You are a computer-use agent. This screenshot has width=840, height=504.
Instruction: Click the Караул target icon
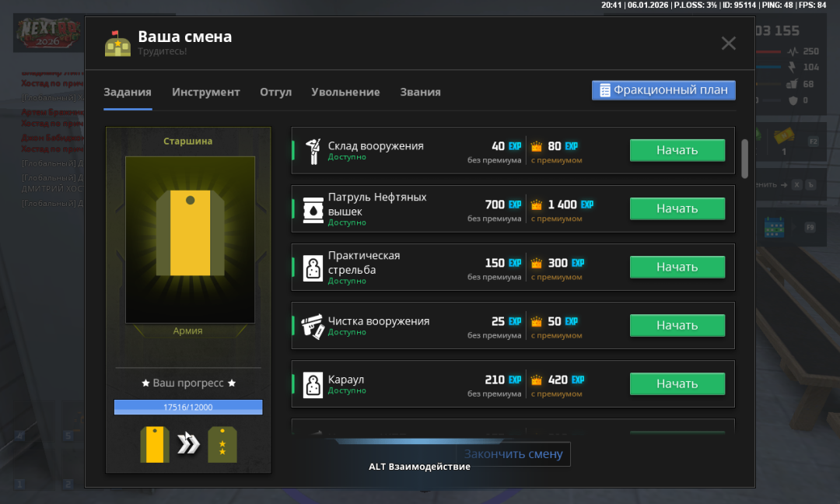[313, 384]
